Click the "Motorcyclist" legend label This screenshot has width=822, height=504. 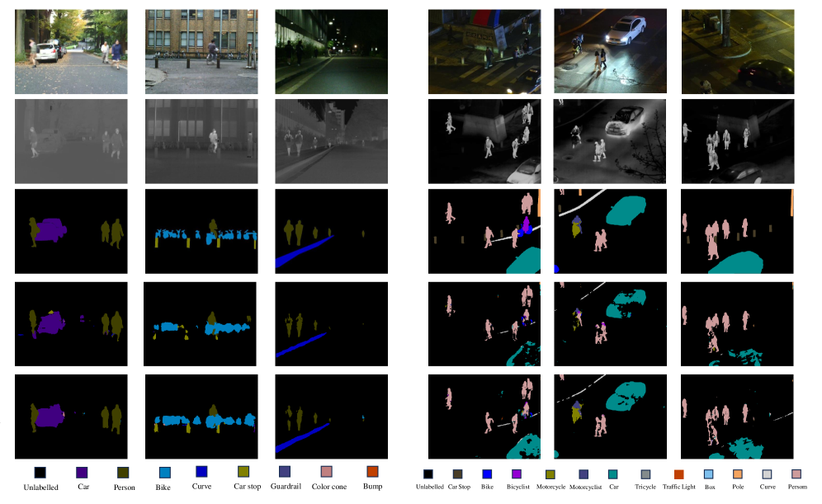pos(586,487)
